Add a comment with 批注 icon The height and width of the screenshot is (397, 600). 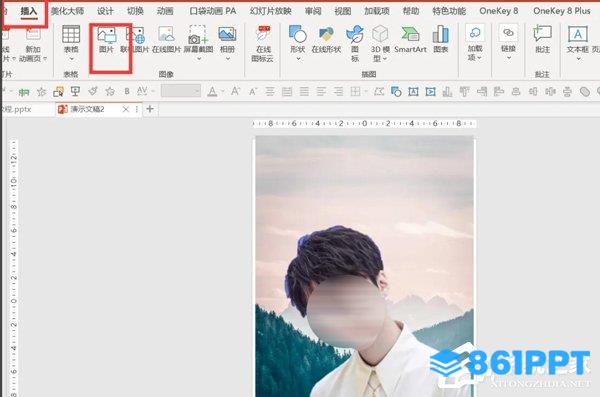(542, 34)
